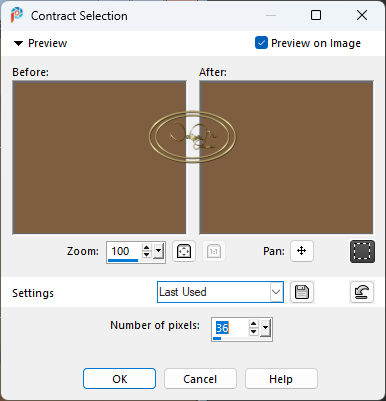The image size is (386, 401).
Task: Toggle the selection marquee icon
Action: [362, 251]
